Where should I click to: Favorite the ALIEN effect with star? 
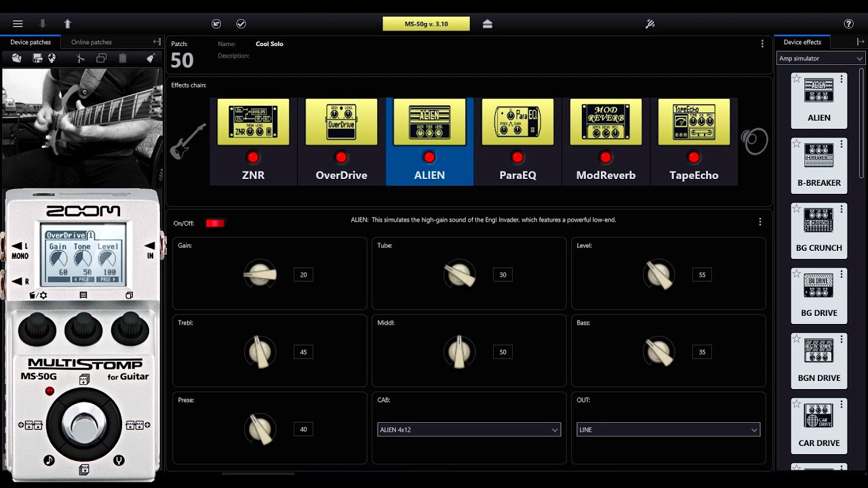[797, 79]
